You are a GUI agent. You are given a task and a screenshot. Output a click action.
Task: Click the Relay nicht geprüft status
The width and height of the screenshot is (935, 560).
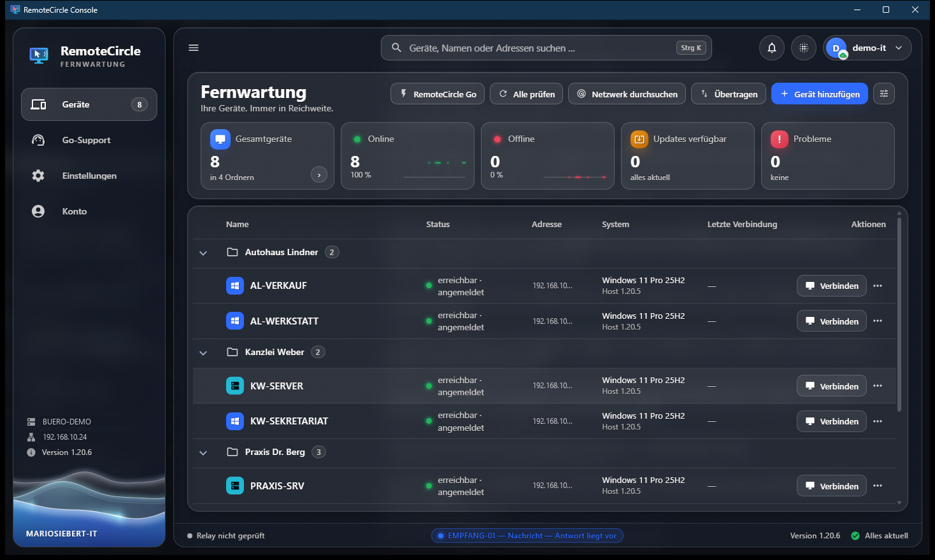pos(226,536)
